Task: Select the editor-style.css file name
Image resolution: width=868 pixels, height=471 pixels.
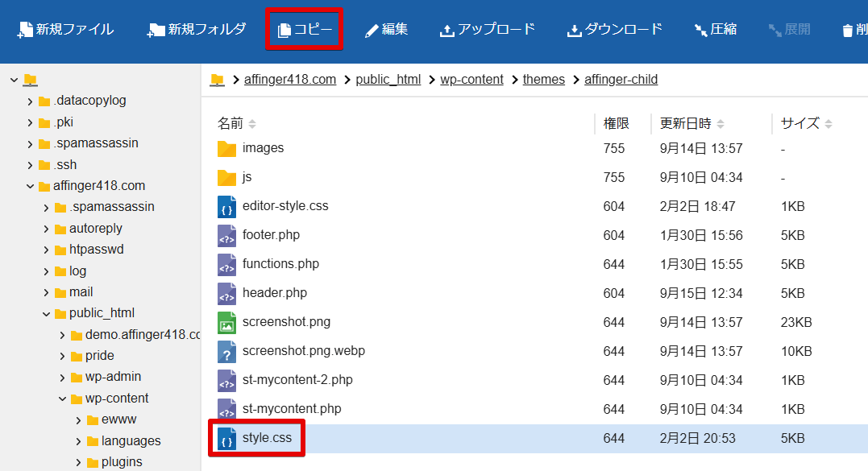Action: point(285,206)
